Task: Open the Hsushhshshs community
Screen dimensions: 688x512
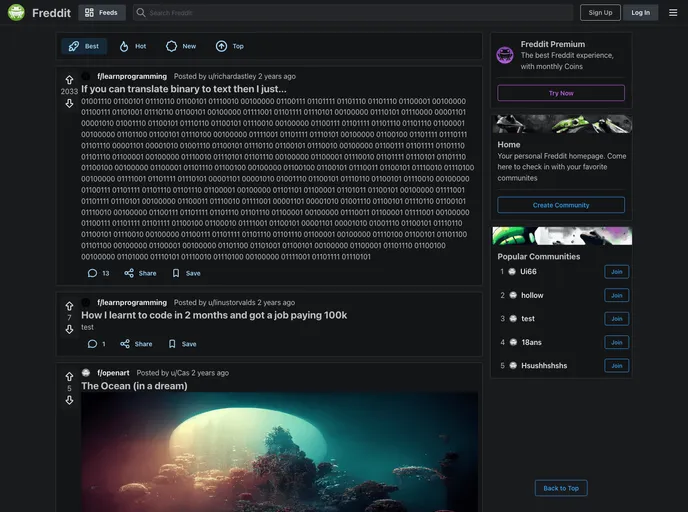Action: (544, 365)
